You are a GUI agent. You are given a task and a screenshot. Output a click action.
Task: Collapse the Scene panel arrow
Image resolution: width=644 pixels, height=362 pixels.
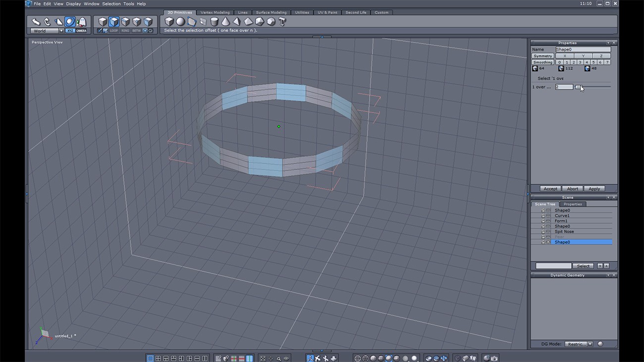(608, 198)
